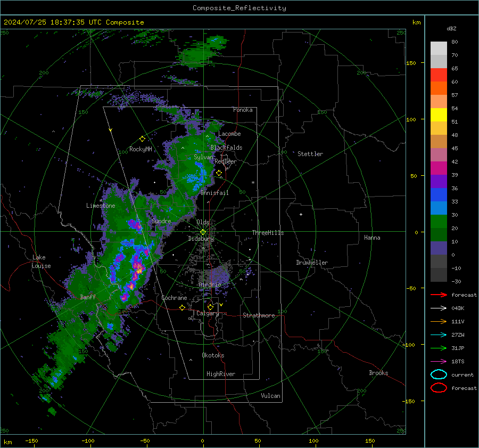Click the yellow diamond marker above Calgary
Viewport: 479px width, 448px height.
click(x=210, y=307)
